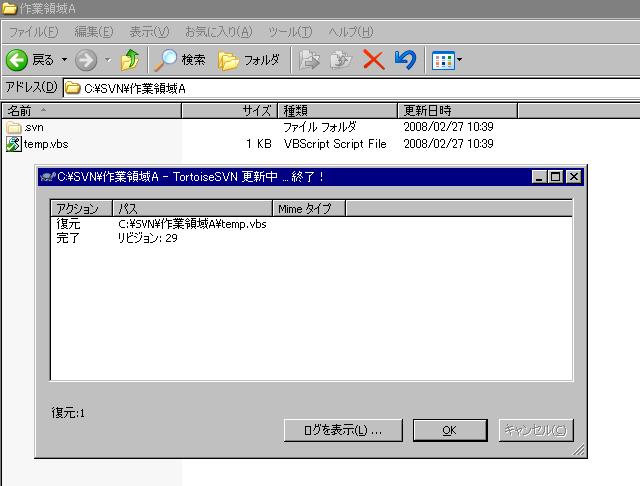Click the greyed Forward arrow icon
The image size is (640, 486).
coord(86,60)
